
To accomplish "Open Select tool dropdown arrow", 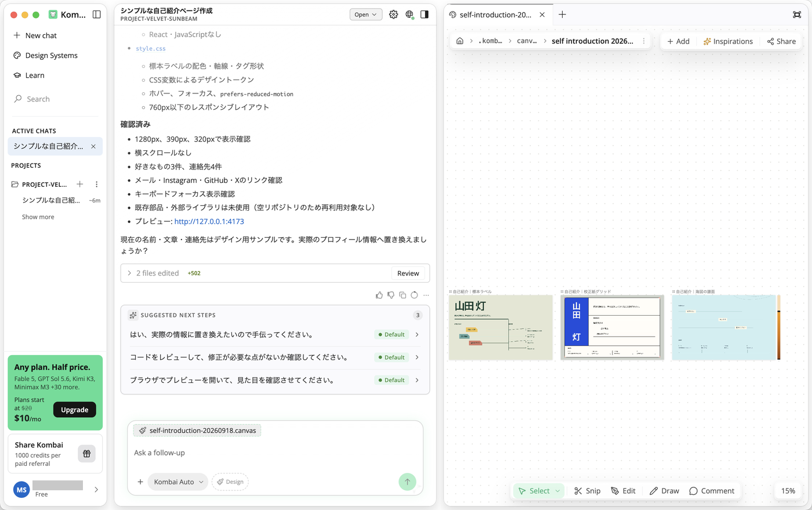I will (x=558, y=491).
